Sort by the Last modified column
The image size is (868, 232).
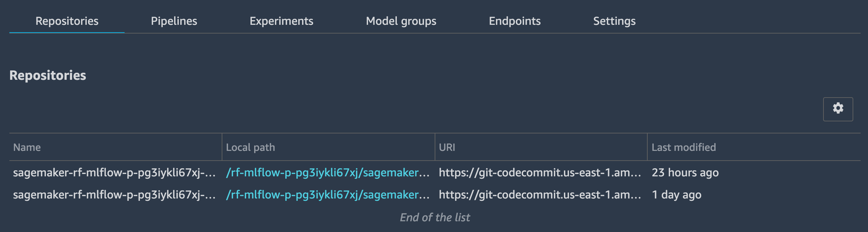(x=683, y=148)
